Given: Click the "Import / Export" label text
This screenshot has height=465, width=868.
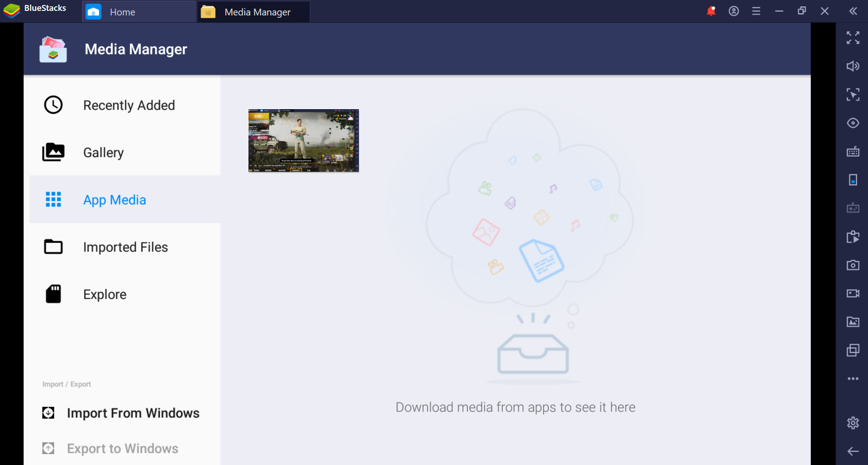Looking at the screenshot, I should 67,385.
